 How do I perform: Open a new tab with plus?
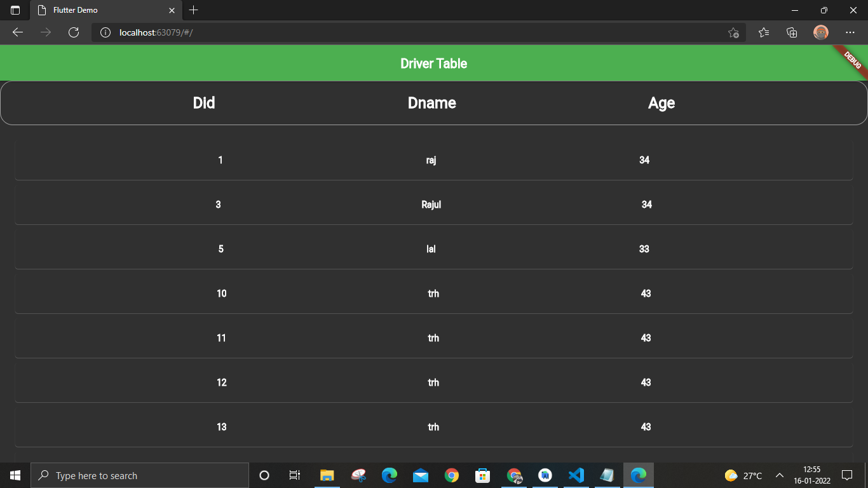click(x=194, y=10)
